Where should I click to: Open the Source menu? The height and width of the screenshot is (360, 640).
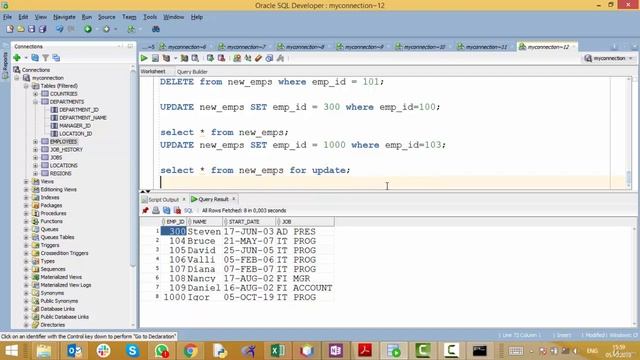pyautogui.click(x=107, y=17)
